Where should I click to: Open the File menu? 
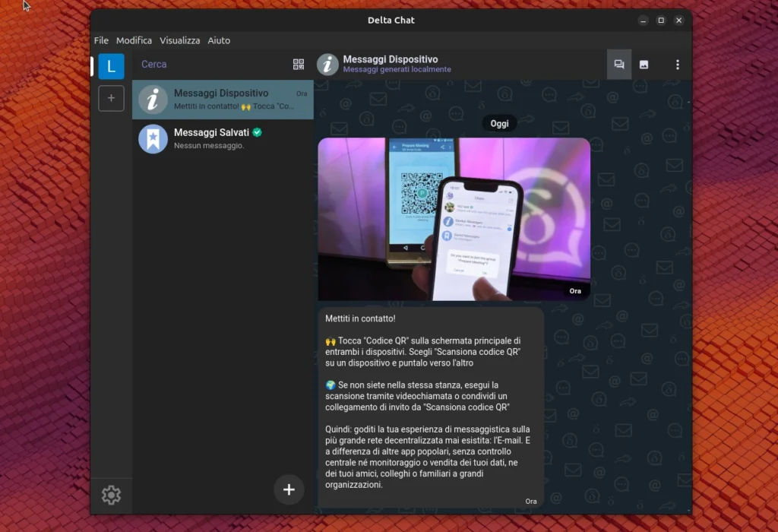click(101, 40)
